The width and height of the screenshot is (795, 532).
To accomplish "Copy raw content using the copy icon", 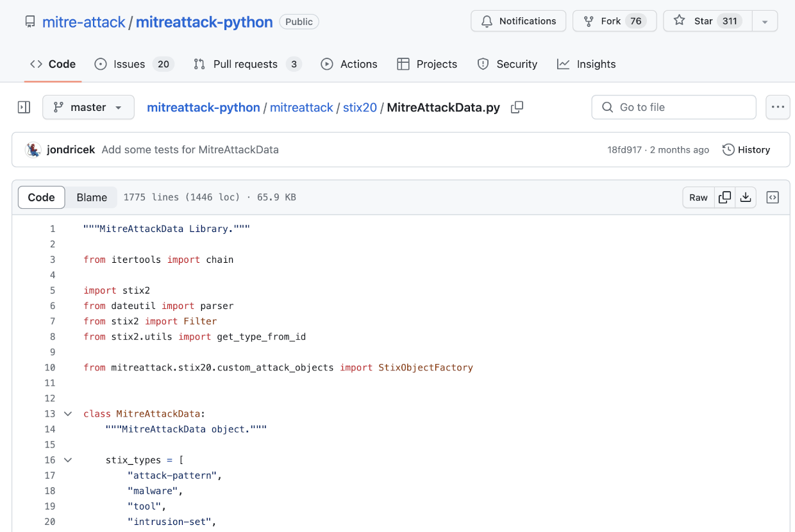I will [x=724, y=197].
